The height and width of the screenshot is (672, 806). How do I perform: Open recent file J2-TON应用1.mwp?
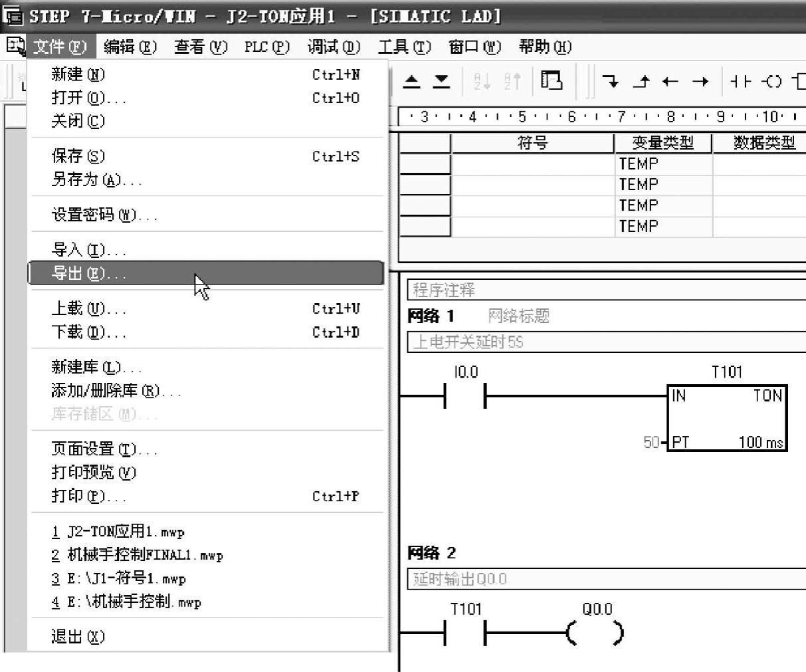207,532
